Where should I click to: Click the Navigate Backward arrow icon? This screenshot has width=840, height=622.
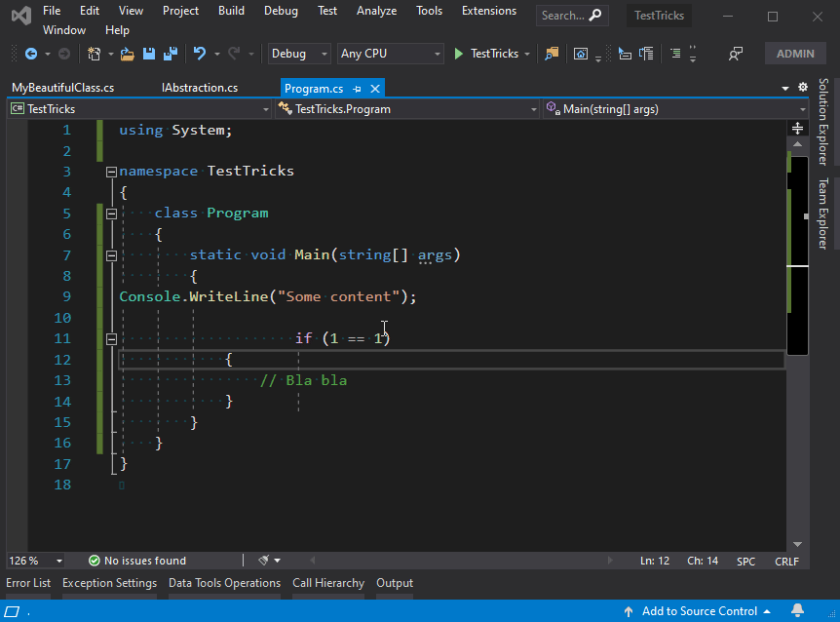pos(31,54)
